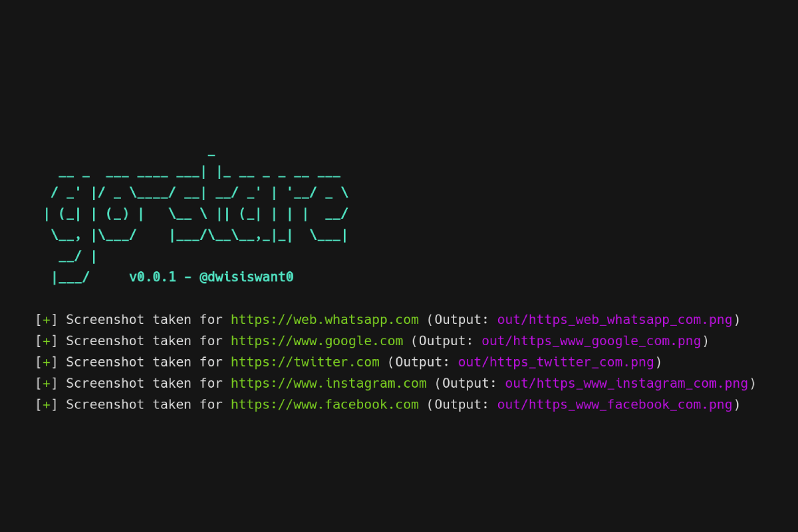Open the https://web.whatsapp.com URL
Viewport: 798px width, 532px height.
coord(325,320)
